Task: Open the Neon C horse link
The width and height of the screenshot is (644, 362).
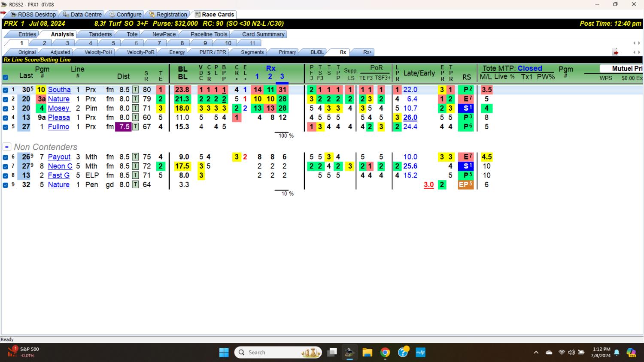Action: pos(60,166)
